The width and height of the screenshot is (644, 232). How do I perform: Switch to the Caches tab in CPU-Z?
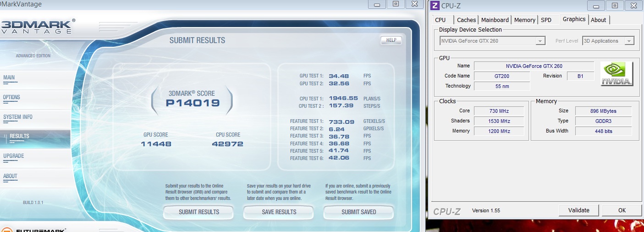click(466, 20)
